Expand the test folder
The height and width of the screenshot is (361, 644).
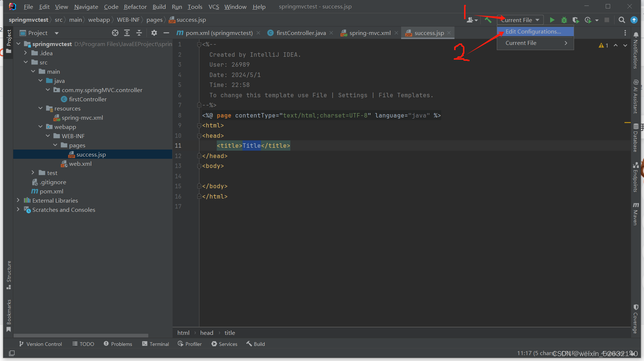[33, 173]
